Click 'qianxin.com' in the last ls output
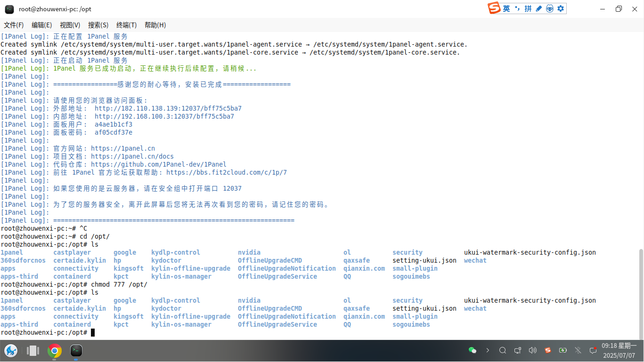644x362 pixels. [x=364, y=316]
